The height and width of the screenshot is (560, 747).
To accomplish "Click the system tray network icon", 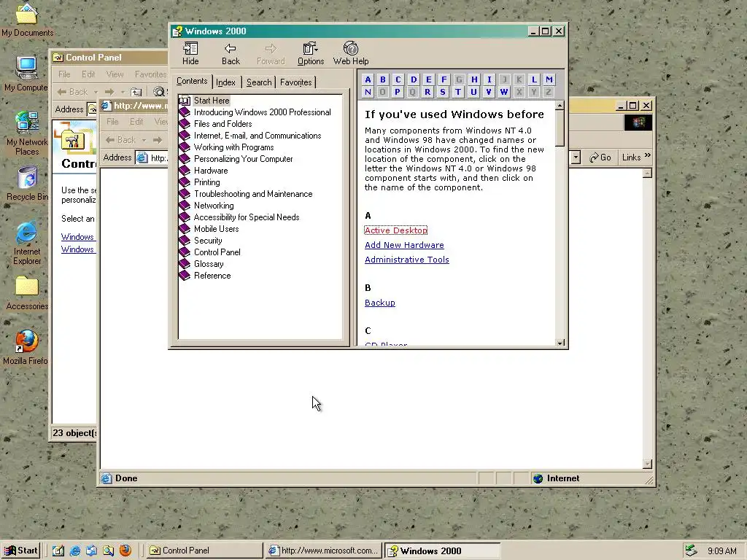I will [691, 551].
